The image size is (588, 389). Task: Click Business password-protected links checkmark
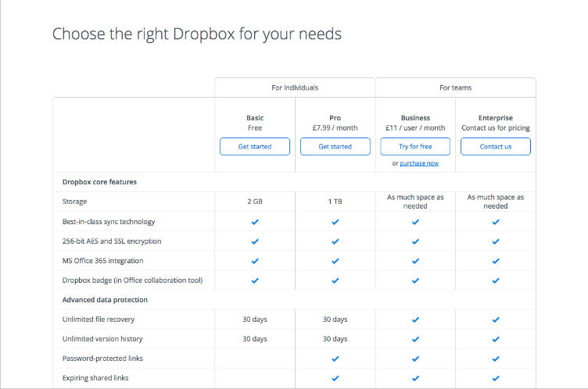click(x=415, y=359)
